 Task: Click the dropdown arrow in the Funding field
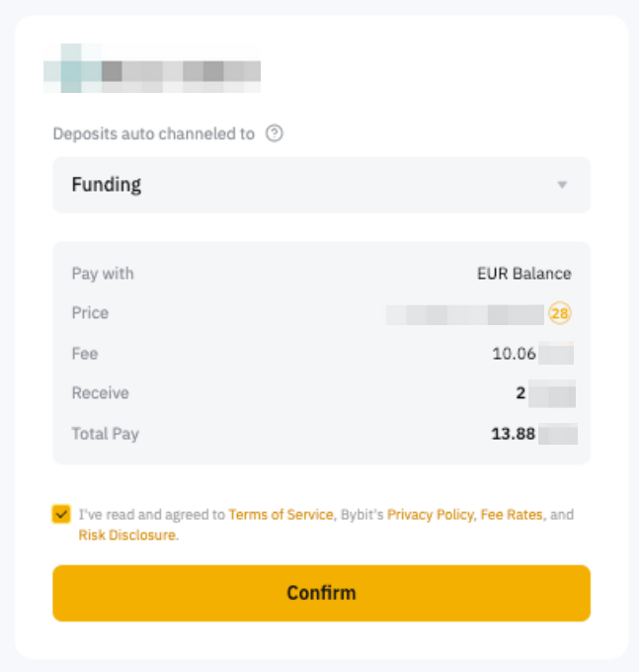pyautogui.click(x=562, y=185)
